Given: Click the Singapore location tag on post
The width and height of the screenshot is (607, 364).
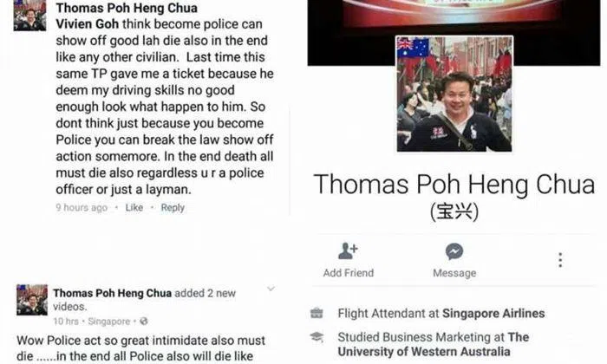Looking at the screenshot, I should tap(109, 322).
